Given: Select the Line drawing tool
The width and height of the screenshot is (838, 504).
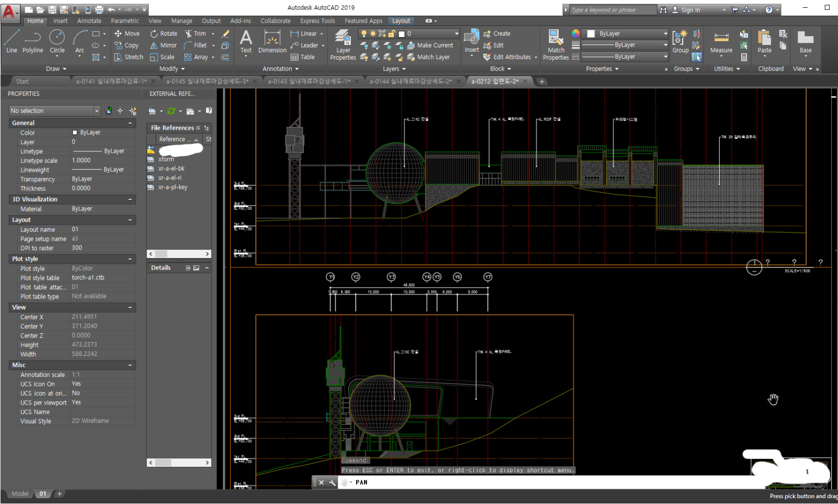Looking at the screenshot, I should pyautogui.click(x=12, y=41).
